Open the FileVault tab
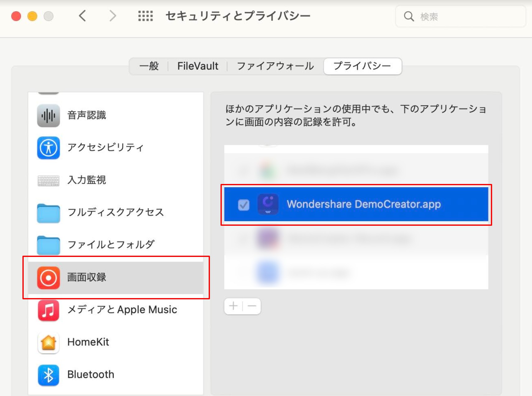Image resolution: width=532 pixels, height=396 pixels. click(198, 66)
